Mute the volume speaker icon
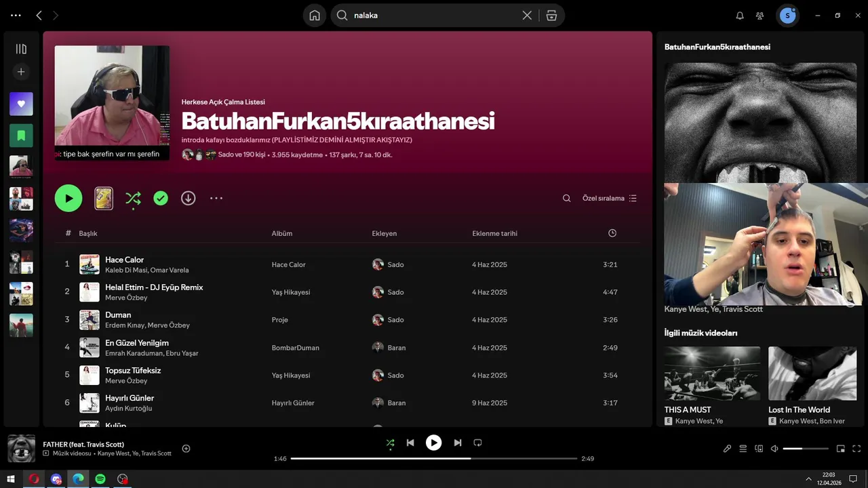 pyautogui.click(x=774, y=449)
